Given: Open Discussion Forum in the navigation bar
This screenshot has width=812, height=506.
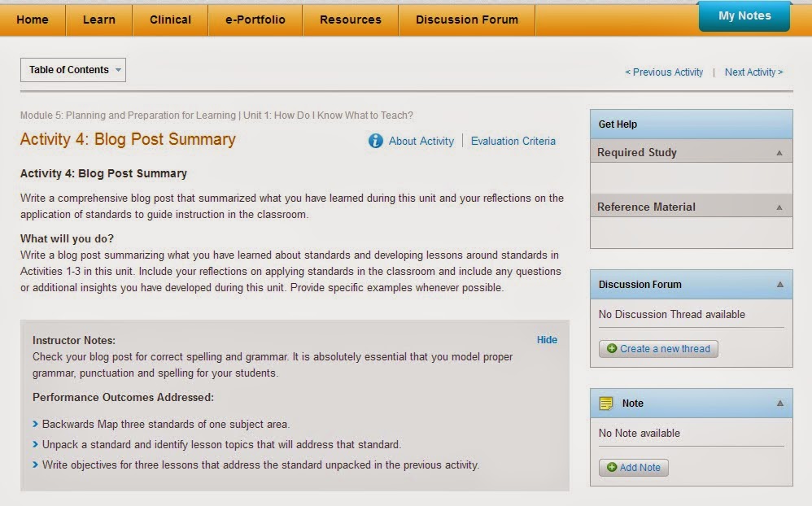Looking at the screenshot, I should (467, 20).
